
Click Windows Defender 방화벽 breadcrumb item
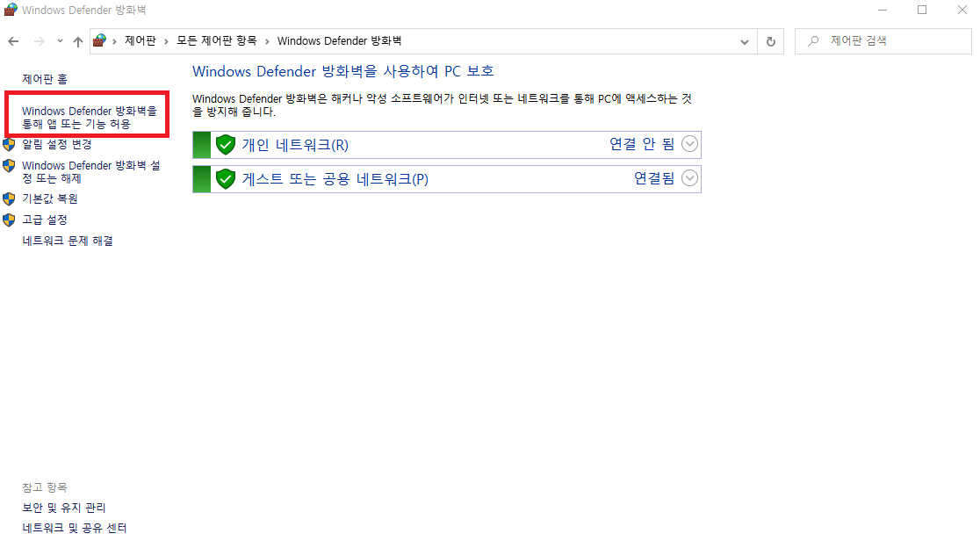click(x=339, y=40)
